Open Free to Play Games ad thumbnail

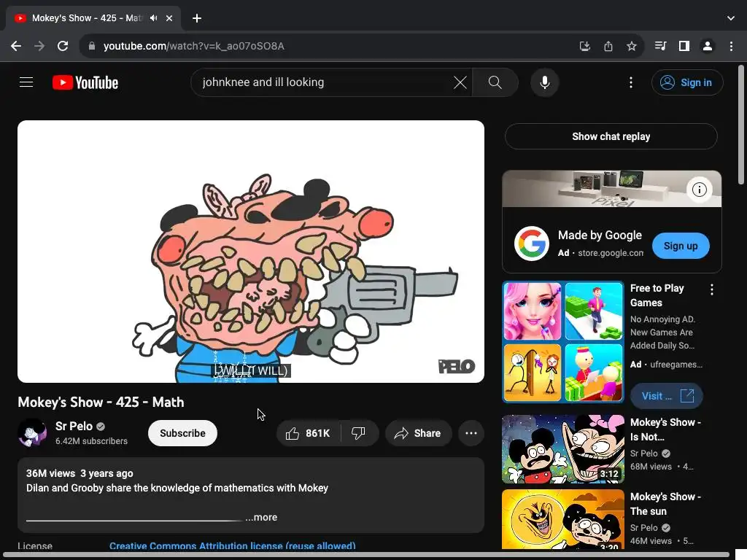[x=563, y=342]
